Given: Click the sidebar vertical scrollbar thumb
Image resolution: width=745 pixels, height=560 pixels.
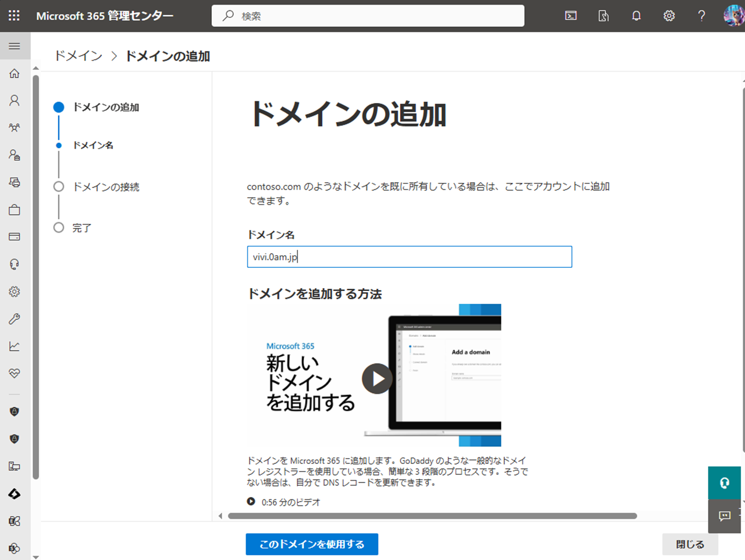Looking at the screenshot, I should (35, 278).
